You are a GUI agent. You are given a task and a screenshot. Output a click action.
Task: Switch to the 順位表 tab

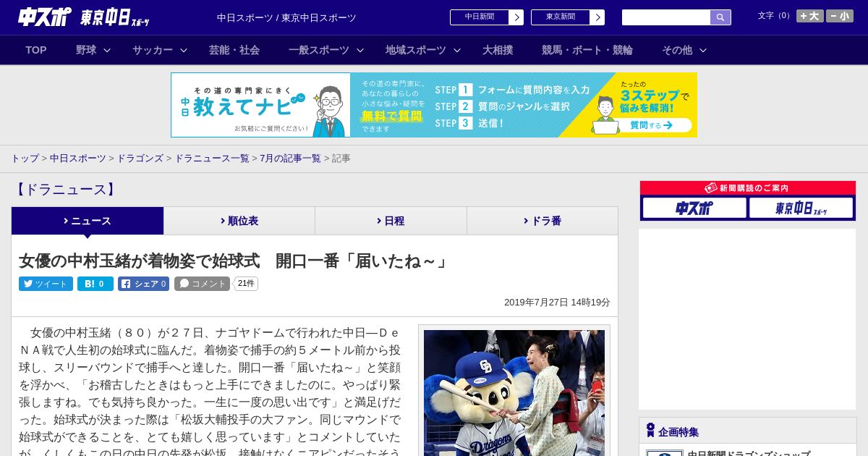point(239,221)
